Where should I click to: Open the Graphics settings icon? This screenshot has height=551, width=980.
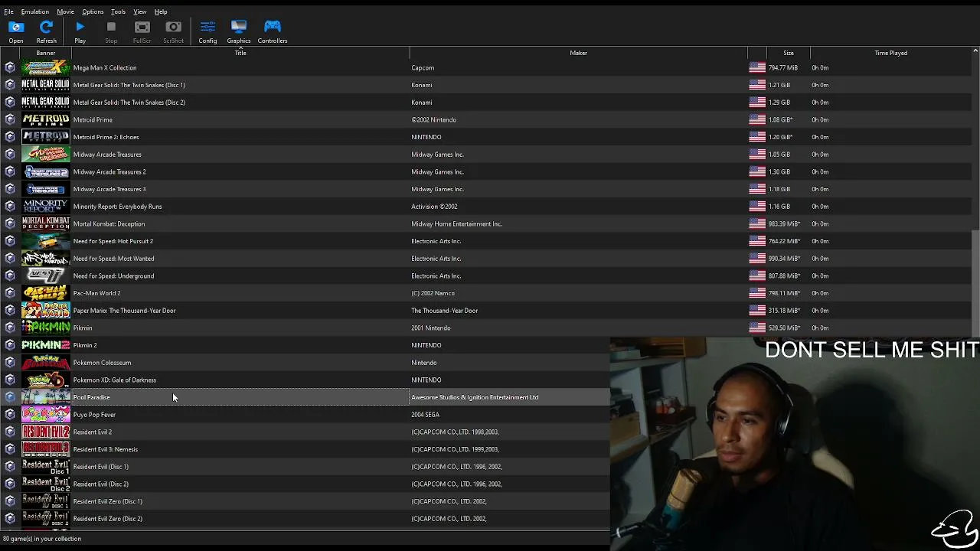[239, 31]
